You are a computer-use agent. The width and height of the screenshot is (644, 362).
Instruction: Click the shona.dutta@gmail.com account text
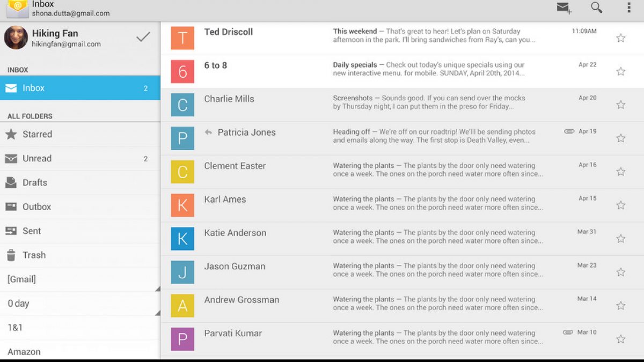coord(71,13)
